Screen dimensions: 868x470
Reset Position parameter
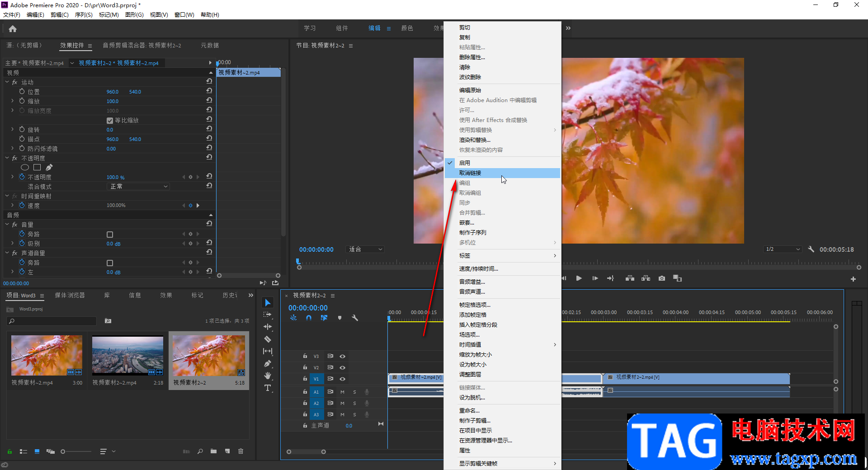tap(209, 91)
